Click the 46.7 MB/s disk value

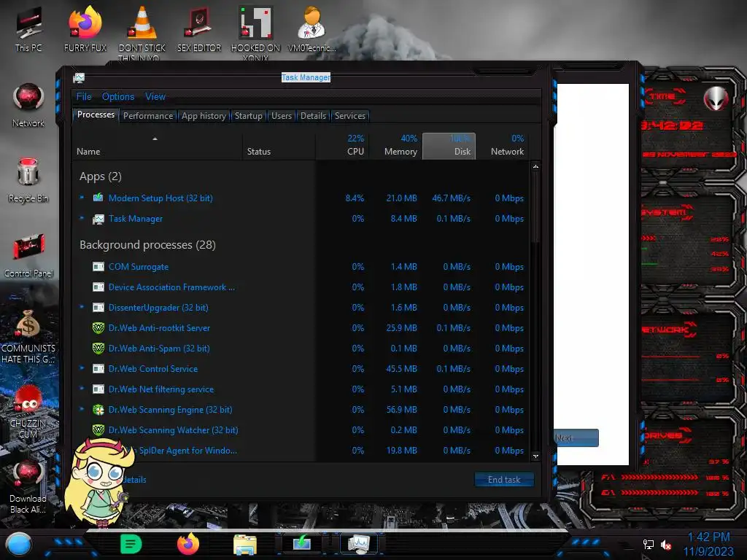(x=451, y=198)
